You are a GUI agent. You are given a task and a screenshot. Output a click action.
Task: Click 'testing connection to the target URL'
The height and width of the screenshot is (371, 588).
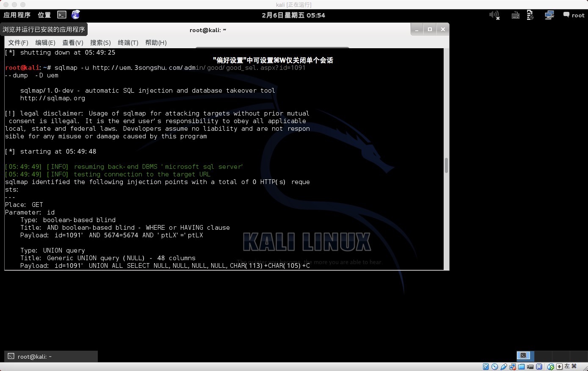tap(108, 174)
